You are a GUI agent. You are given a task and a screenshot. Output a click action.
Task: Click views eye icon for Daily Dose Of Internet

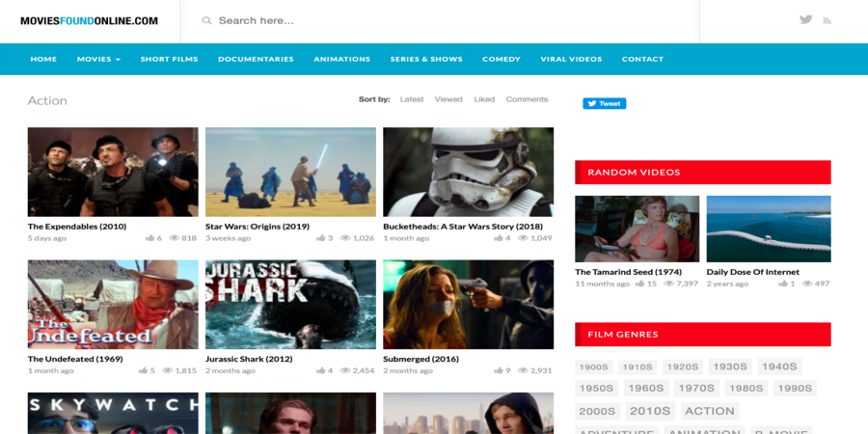pyautogui.click(x=807, y=284)
